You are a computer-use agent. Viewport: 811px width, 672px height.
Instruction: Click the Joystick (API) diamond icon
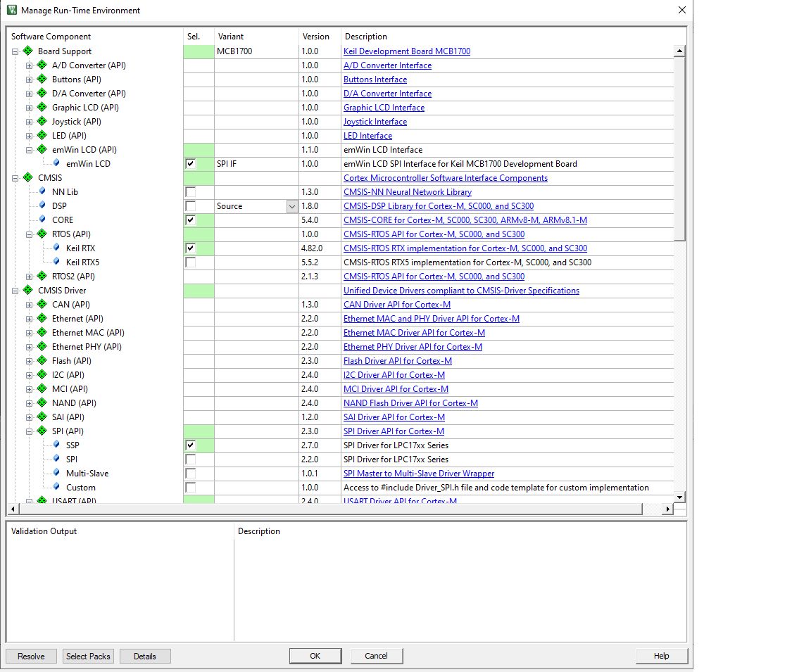click(42, 122)
